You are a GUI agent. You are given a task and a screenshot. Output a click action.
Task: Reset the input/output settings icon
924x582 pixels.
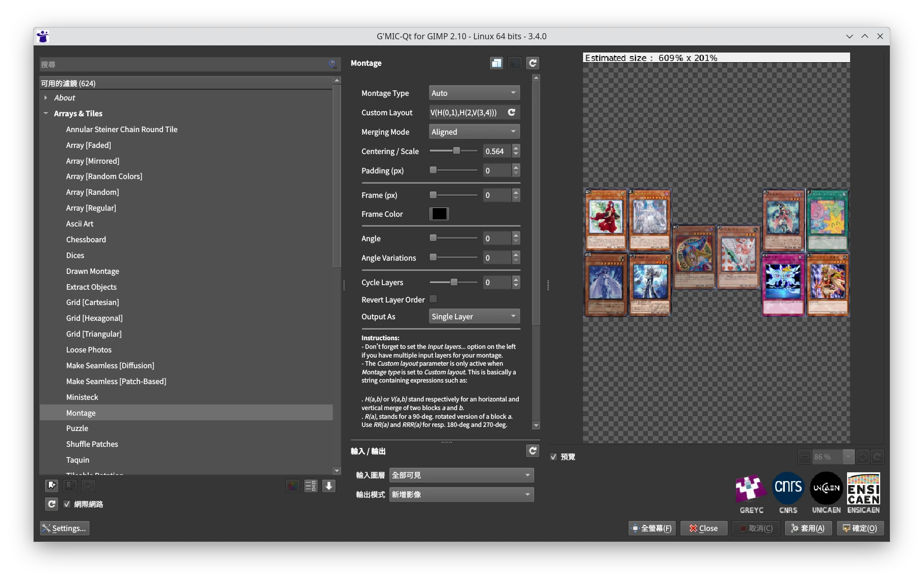click(x=533, y=451)
